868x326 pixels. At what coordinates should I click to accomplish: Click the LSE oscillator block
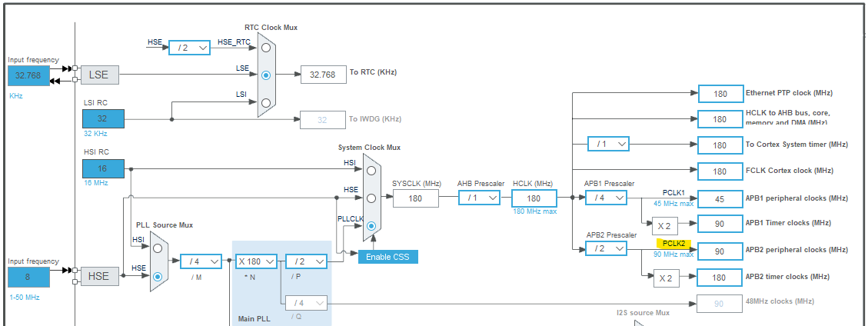[100, 75]
